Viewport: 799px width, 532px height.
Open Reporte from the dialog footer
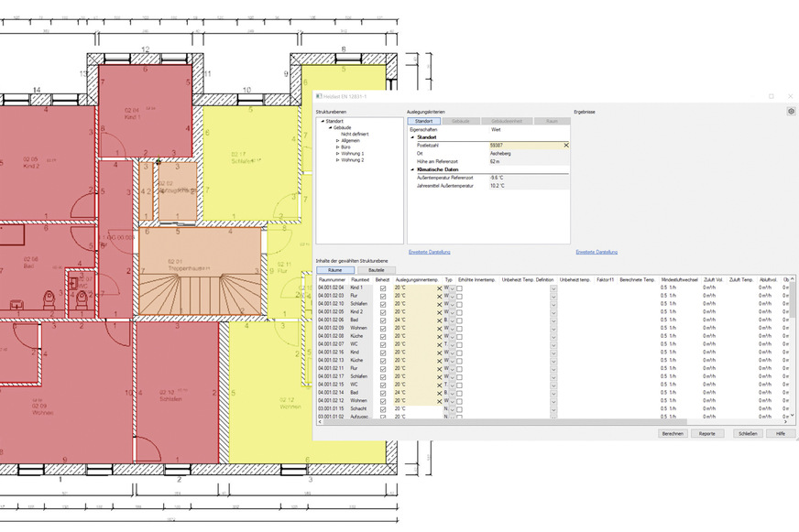pos(706,433)
